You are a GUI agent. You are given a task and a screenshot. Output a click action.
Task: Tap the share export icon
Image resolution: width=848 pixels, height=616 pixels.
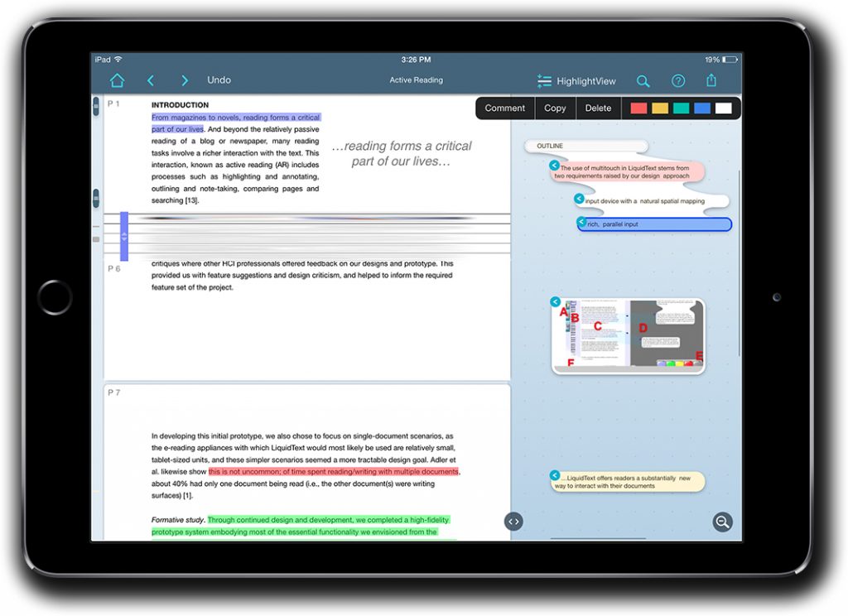(711, 80)
